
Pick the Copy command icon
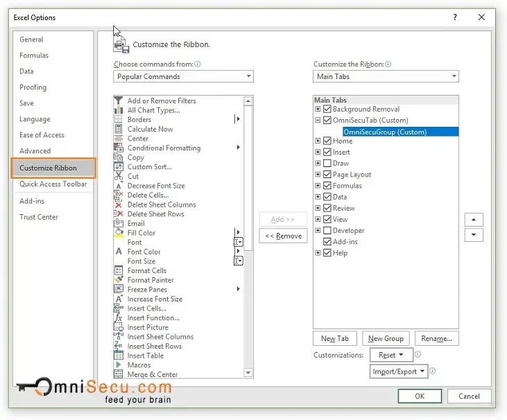click(119, 157)
